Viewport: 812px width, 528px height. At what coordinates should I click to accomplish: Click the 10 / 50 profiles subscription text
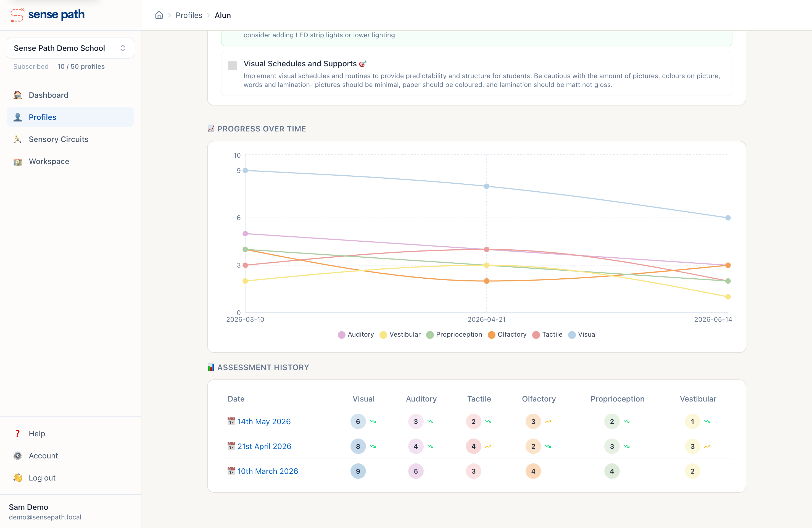pyautogui.click(x=81, y=67)
